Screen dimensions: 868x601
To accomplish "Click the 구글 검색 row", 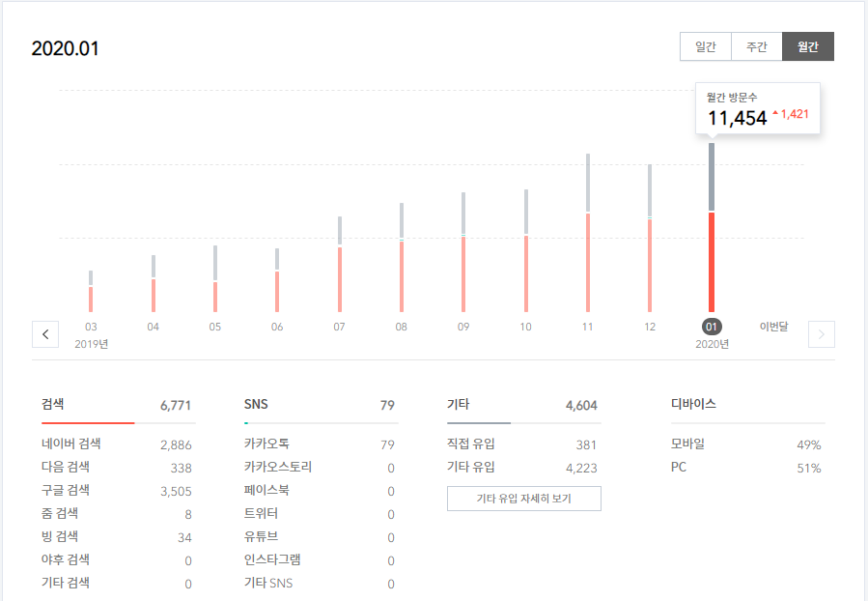I will [116, 491].
